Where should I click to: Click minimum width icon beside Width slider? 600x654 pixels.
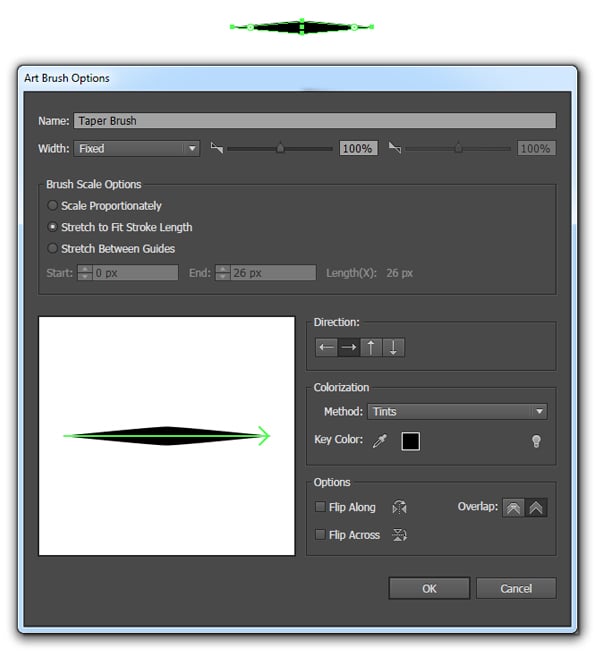coord(217,148)
